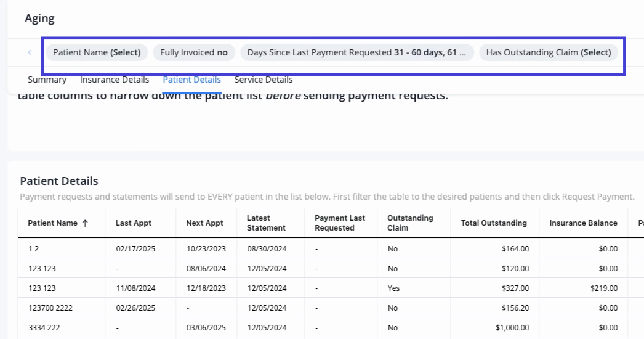This screenshot has width=644, height=339.
Task: Click Total Outstanding amount $1,000.00
Action: coord(512,328)
